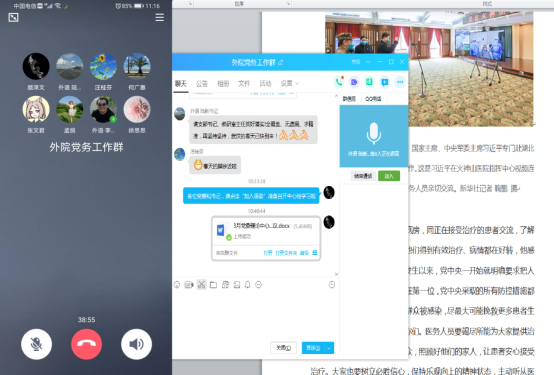Screen dimensions: 554x375
Task: Click the bell icon in chat toolbar
Action: pyautogui.click(x=248, y=285)
